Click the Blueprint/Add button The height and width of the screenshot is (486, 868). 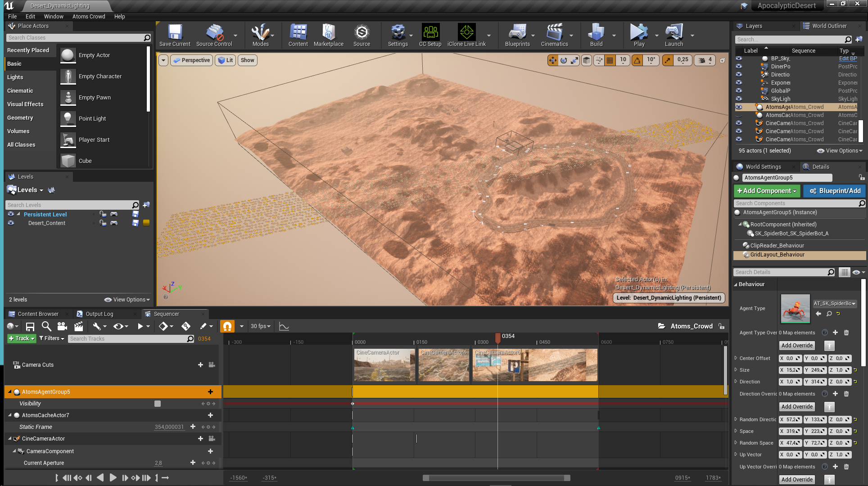835,191
